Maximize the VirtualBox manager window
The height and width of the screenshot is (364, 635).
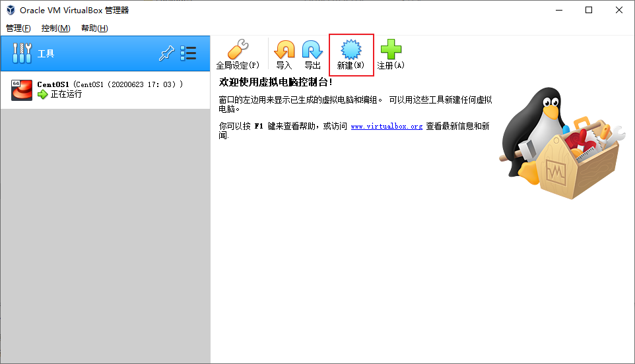click(x=589, y=10)
